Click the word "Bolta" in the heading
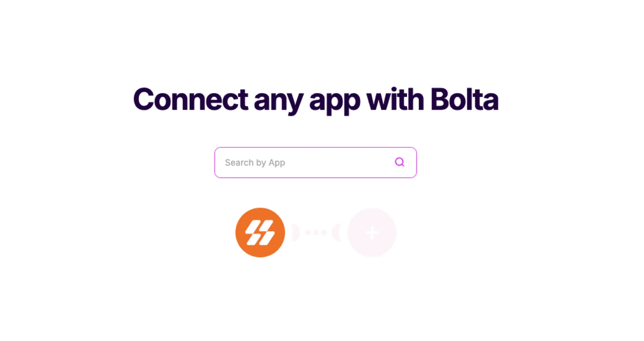The width and height of the screenshot is (644, 341). pos(465,99)
